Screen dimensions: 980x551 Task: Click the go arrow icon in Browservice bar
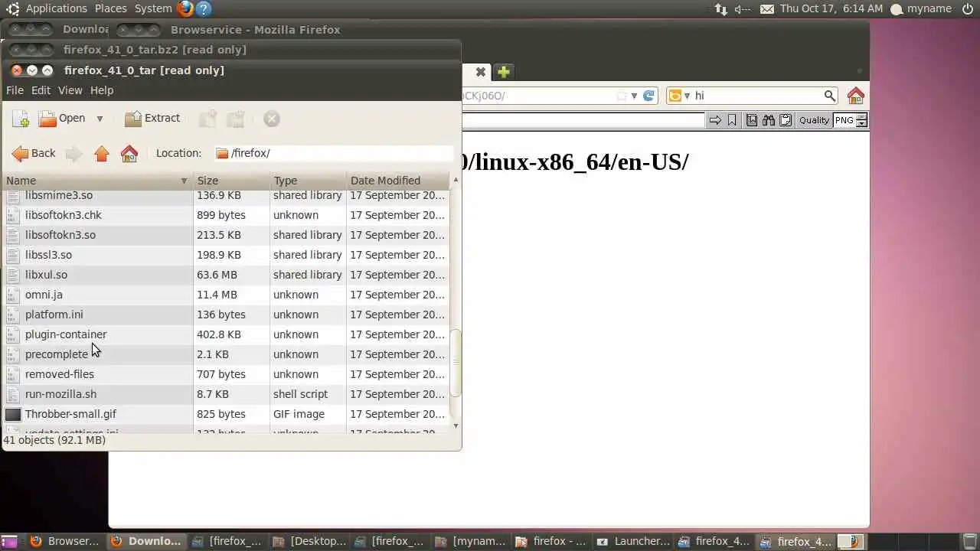pos(715,120)
